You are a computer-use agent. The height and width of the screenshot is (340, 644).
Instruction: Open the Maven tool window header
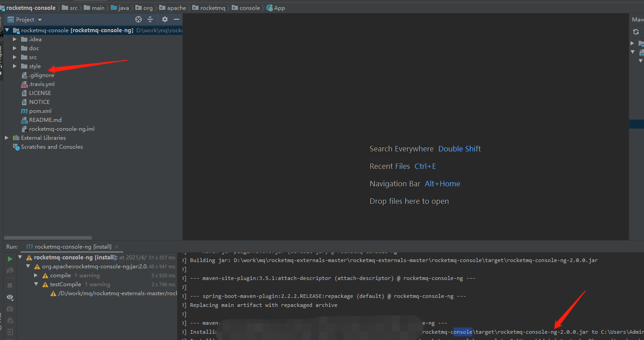point(638,19)
